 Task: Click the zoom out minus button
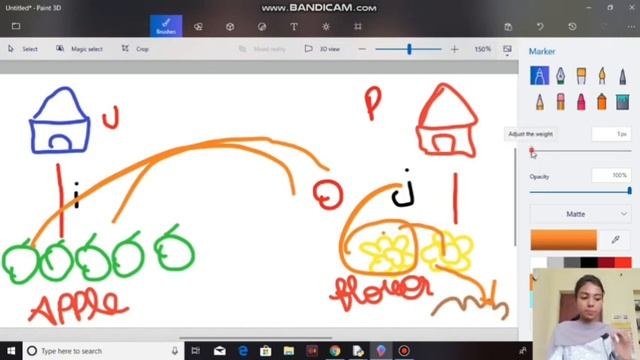[x=362, y=49]
